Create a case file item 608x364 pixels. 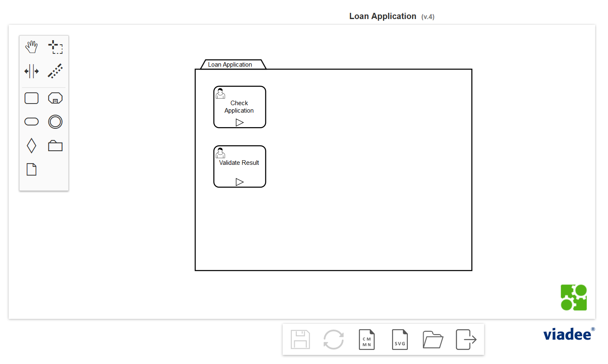(x=31, y=169)
